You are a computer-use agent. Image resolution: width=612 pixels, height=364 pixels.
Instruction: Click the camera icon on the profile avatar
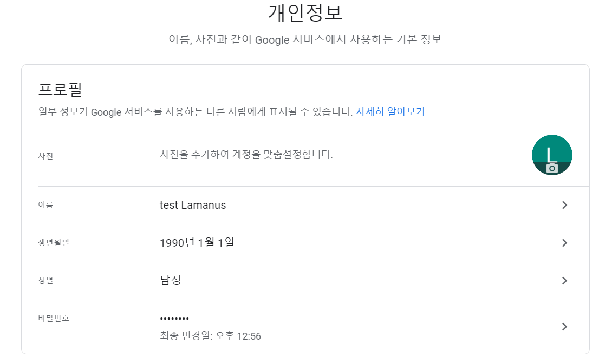click(x=552, y=168)
